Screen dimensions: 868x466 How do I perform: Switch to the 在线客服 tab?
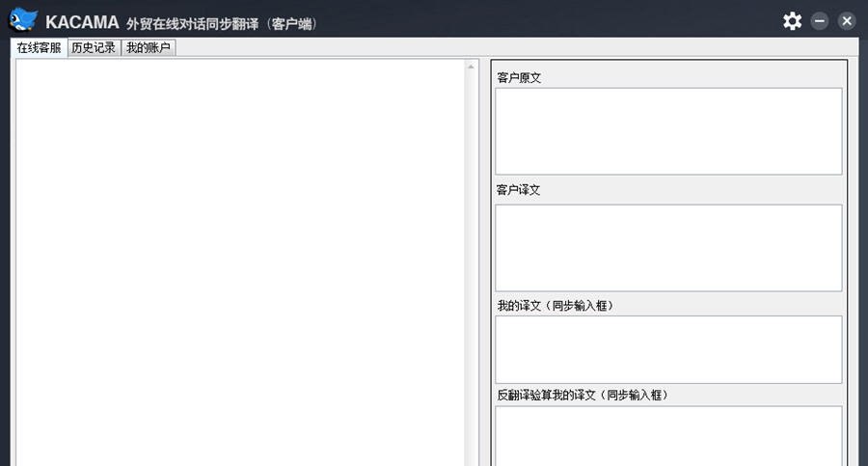click(x=39, y=47)
